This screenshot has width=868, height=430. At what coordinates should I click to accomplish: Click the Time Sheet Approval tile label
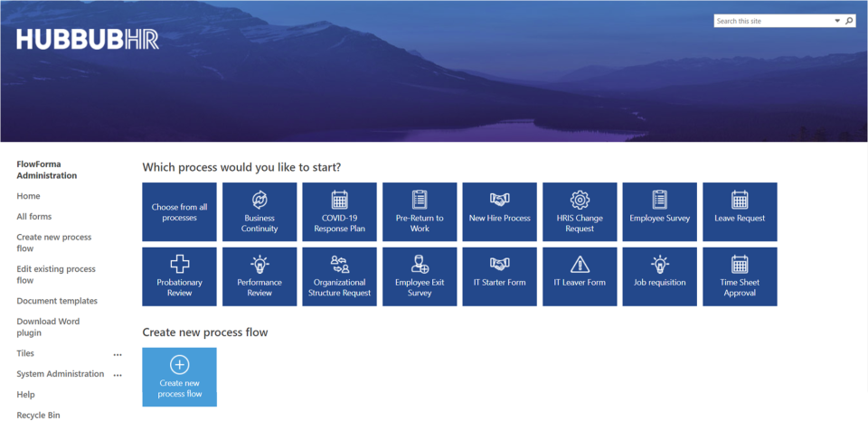click(x=740, y=288)
